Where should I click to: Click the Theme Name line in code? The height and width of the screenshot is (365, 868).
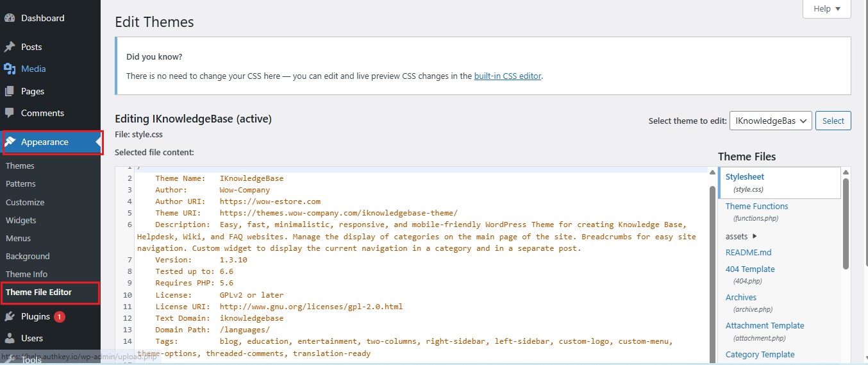pos(219,178)
